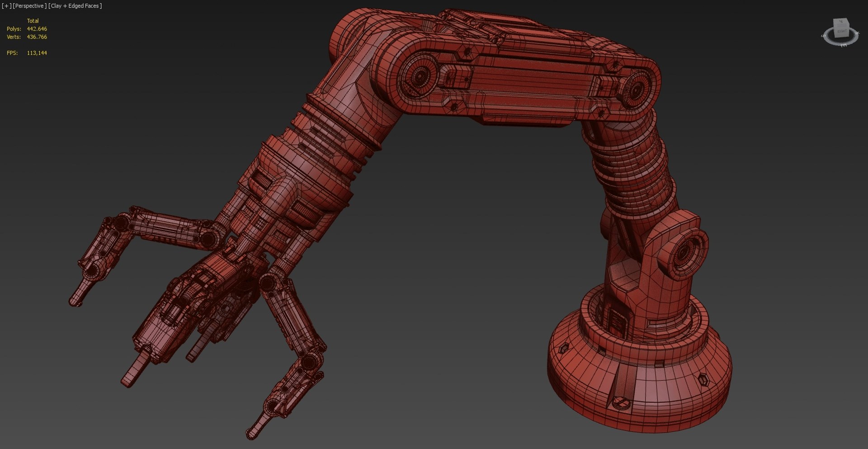
Task: Open the [Perspective] point-of-view menu
Action: point(29,6)
